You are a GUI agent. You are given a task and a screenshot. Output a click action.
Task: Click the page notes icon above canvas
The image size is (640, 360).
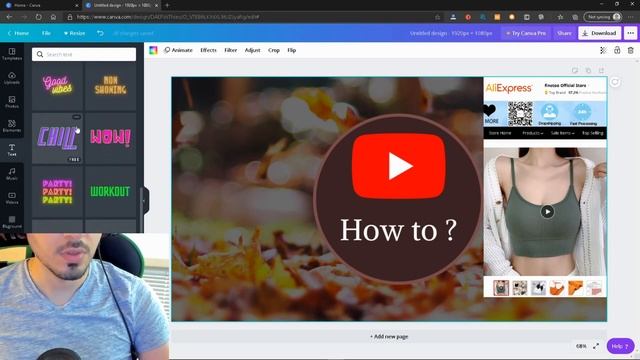575,71
